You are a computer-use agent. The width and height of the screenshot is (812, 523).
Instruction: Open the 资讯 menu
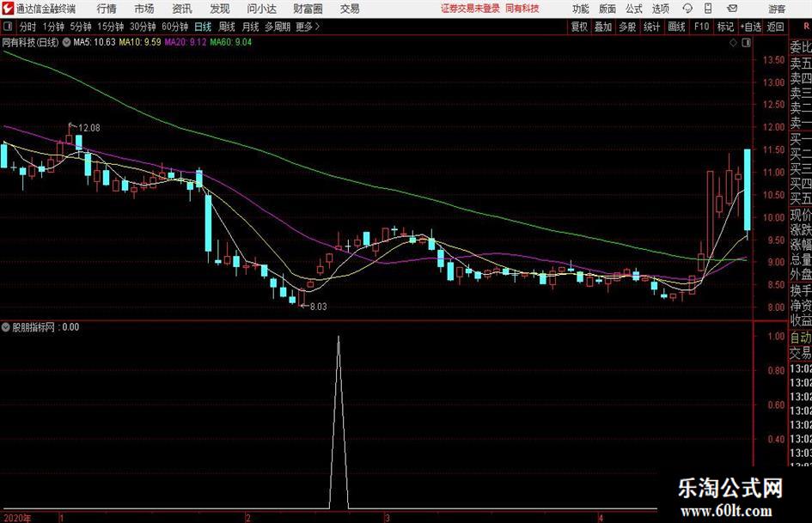[182, 9]
